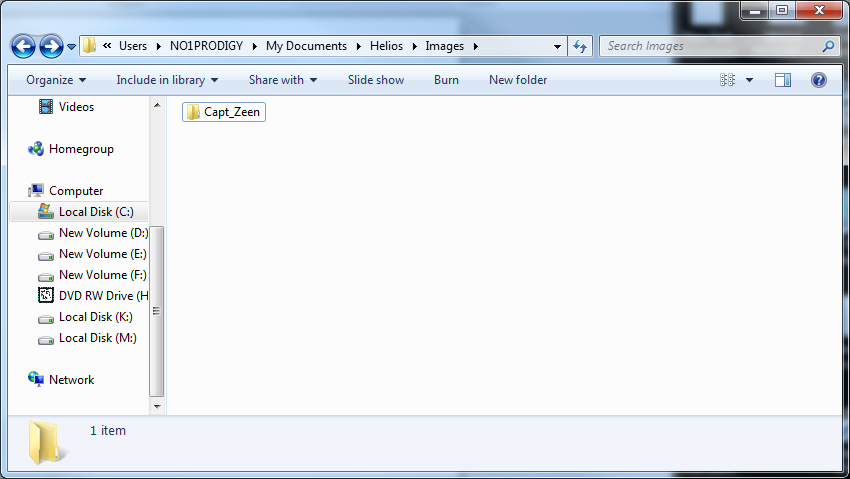Select Network in navigation pane
Image resolution: width=850 pixels, height=479 pixels.
click(x=72, y=380)
